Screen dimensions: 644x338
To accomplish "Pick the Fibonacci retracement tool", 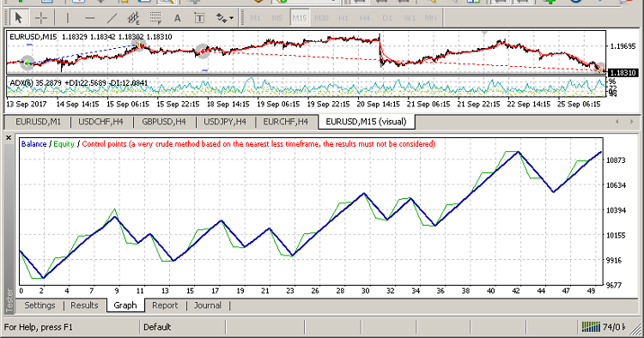I will [155, 18].
